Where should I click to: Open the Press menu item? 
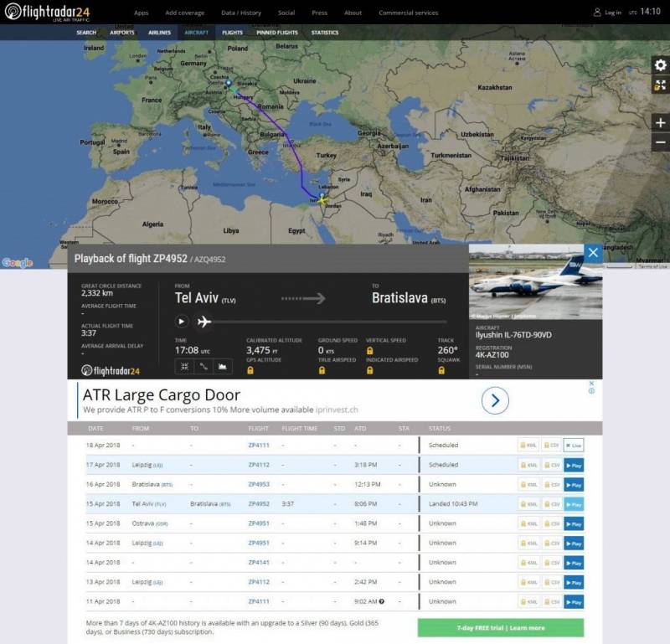click(319, 13)
